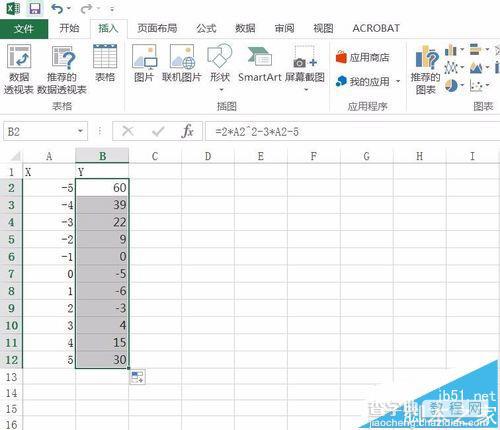Switch to the Formulas (公式) tab
Viewport: 500px width, 430px height.
point(206,28)
